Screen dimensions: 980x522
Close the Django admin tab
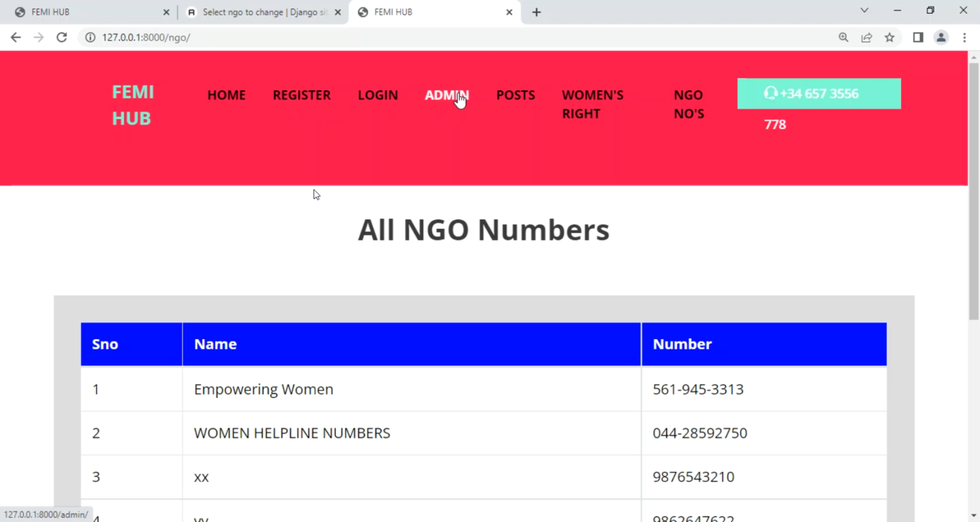pos(338,12)
